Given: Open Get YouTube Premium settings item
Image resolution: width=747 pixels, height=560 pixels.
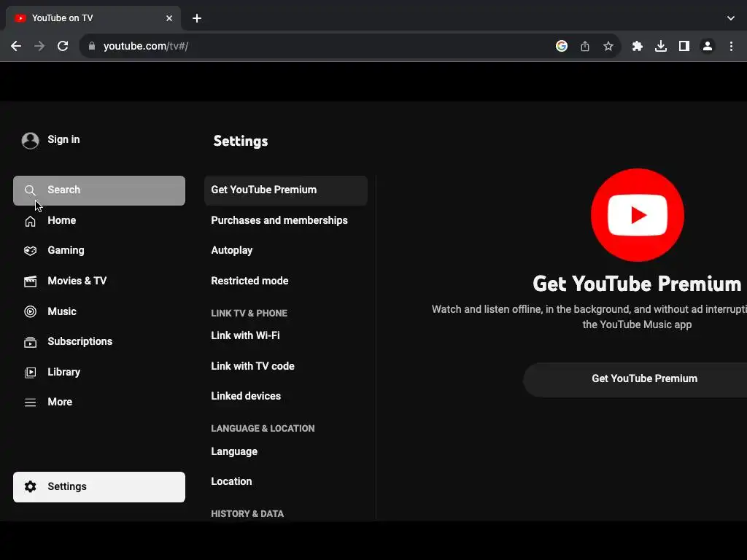Looking at the screenshot, I should tap(285, 190).
